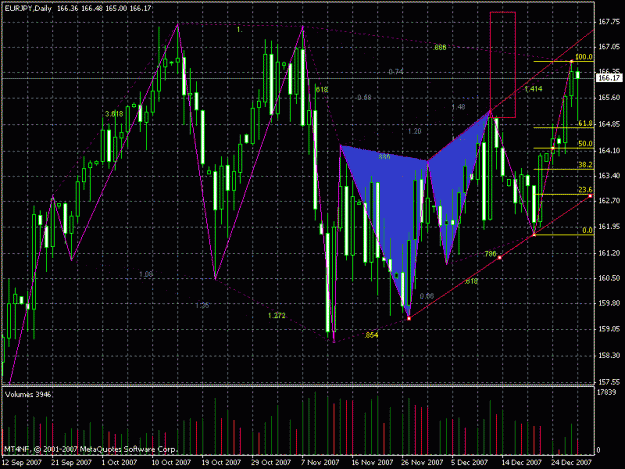
Task: Click the Volumes 3946 indicator label
Action: (28, 394)
